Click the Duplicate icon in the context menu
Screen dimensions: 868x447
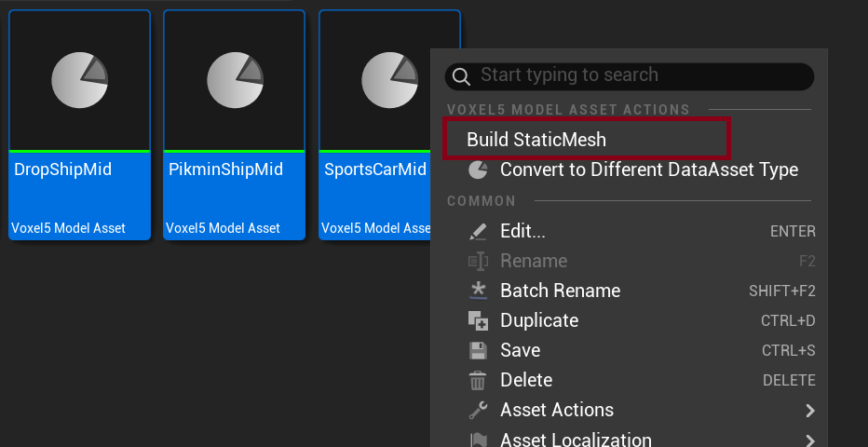coord(478,320)
